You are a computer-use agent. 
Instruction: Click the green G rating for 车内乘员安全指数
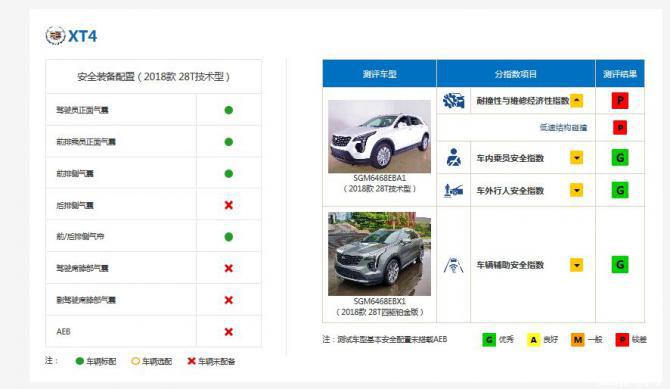point(620,158)
